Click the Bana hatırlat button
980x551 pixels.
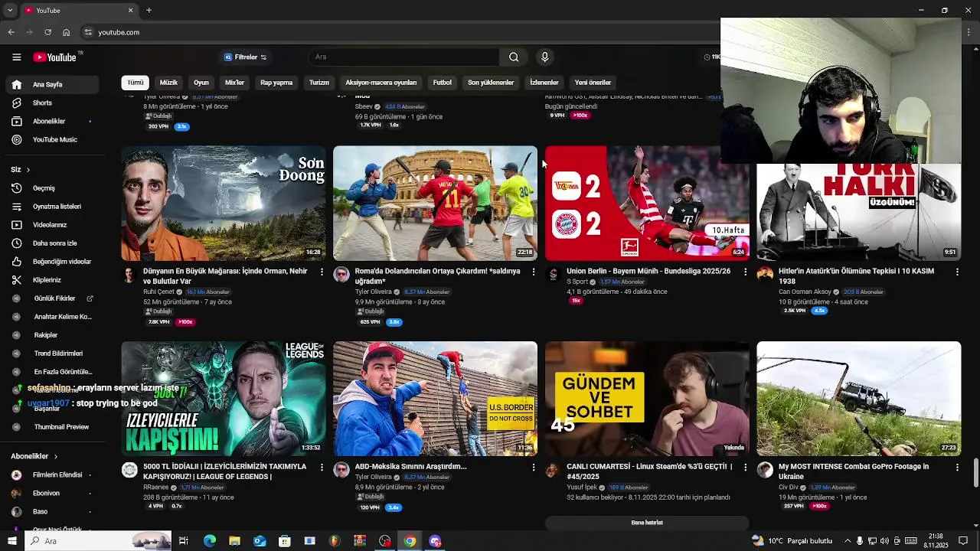point(647,523)
